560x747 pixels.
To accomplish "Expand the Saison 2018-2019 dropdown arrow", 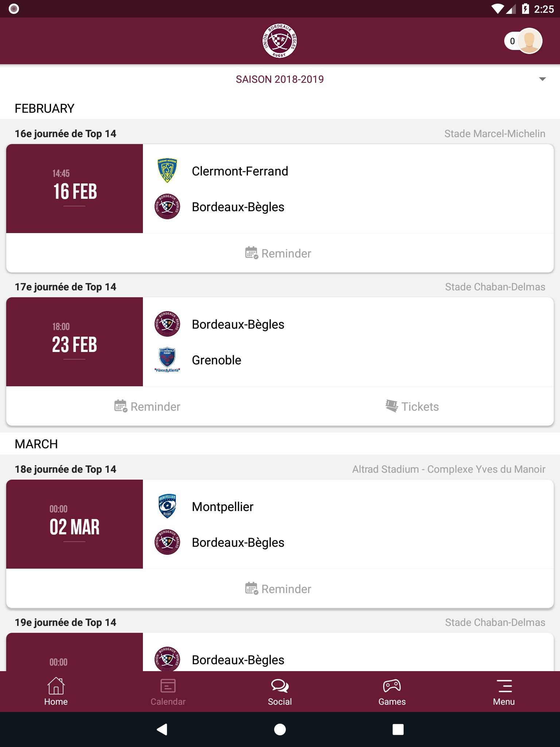I will [542, 79].
